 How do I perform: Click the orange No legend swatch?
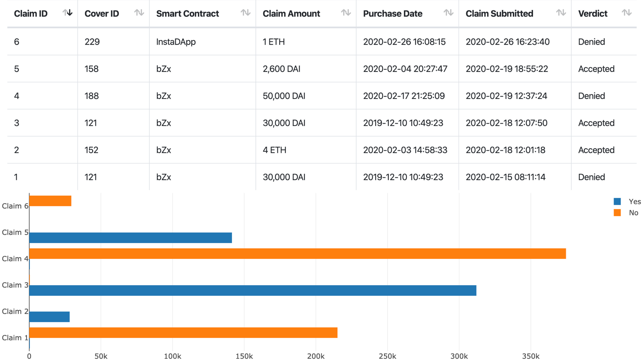pyautogui.click(x=617, y=213)
